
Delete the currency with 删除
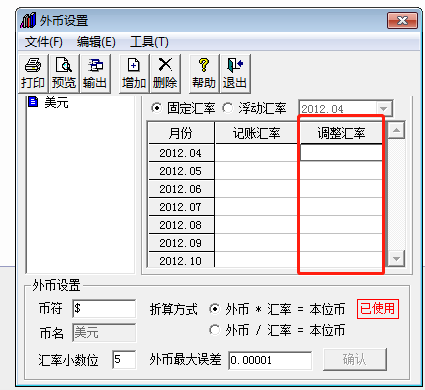click(165, 73)
